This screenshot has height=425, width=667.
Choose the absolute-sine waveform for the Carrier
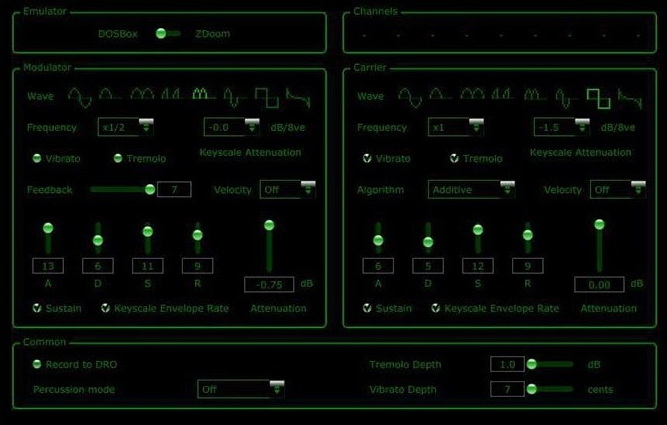pyautogui.click(x=472, y=96)
